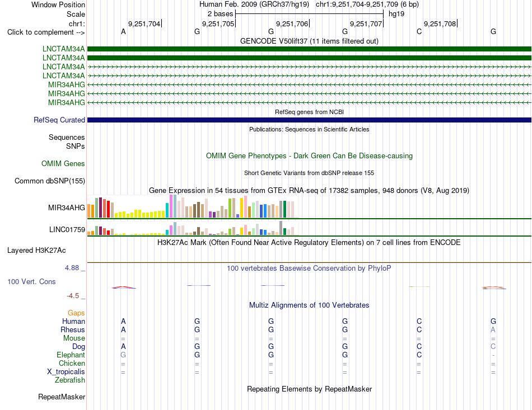
Task: Click the 'chr1:' base position label
Action: (x=77, y=23)
